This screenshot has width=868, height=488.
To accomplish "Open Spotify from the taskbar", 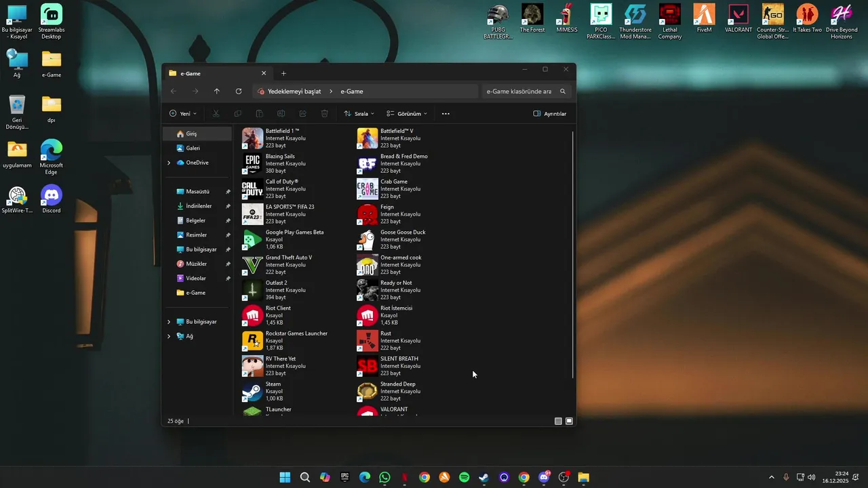I will point(464,477).
